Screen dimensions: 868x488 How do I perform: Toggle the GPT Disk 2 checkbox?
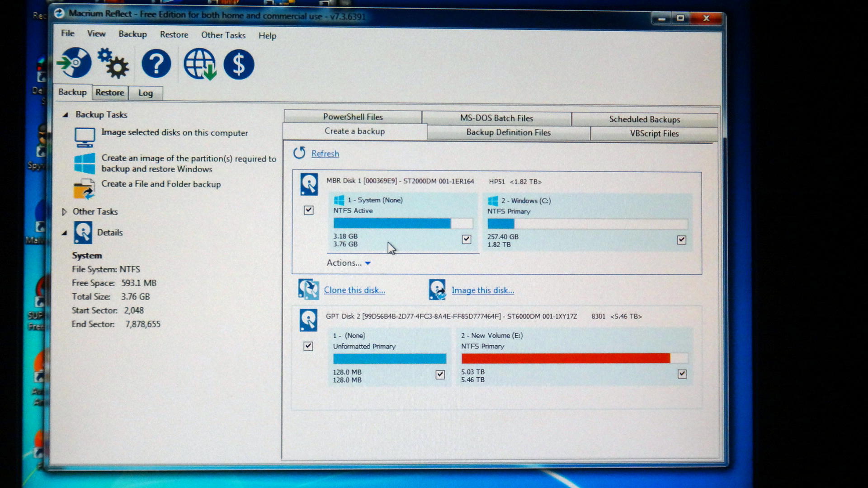308,346
